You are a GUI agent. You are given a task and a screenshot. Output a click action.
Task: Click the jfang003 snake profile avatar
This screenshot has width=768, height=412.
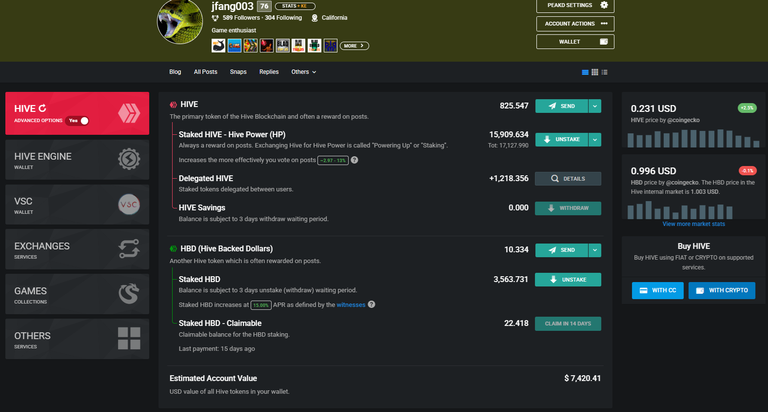[180, 21]
